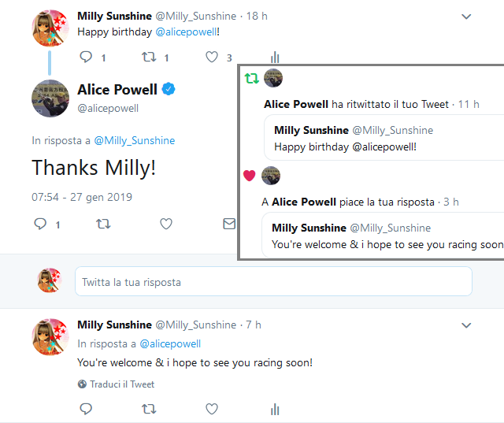Retweet the You're welcome tweet

tap(149, 409)
